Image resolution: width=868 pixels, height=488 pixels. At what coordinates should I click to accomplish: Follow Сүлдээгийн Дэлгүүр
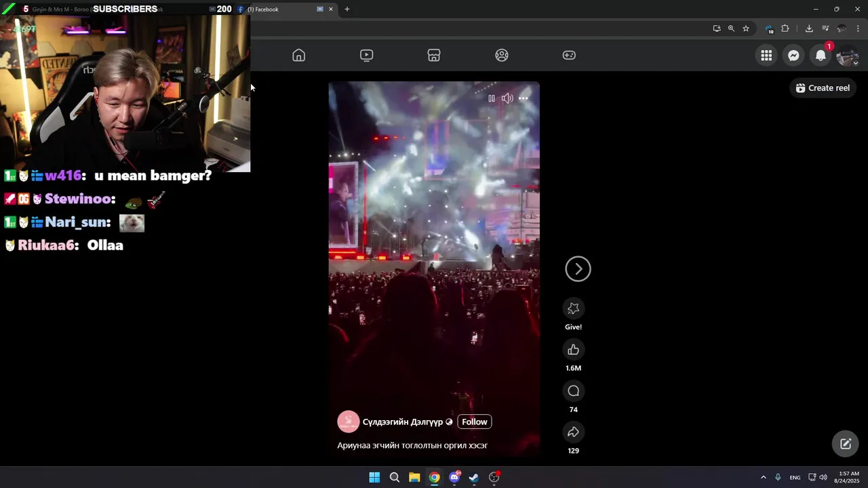pyautogui.click(x=475, y=422)
